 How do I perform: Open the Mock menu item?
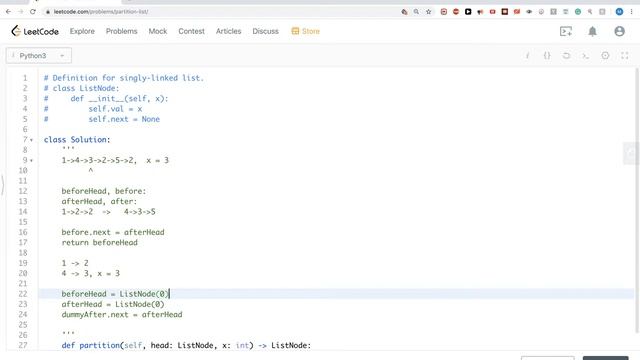[158, 31]
